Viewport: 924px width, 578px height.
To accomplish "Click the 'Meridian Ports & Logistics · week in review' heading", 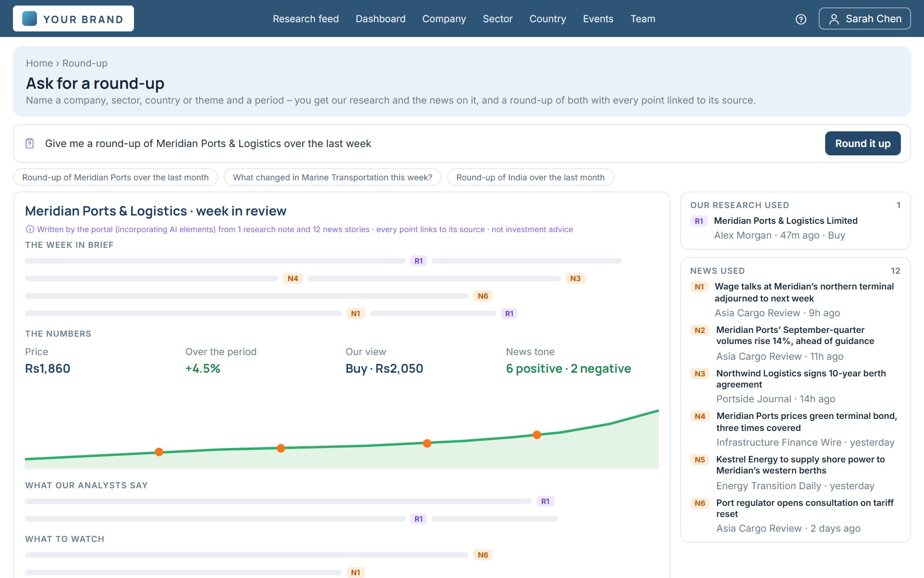I will (156, 211).
